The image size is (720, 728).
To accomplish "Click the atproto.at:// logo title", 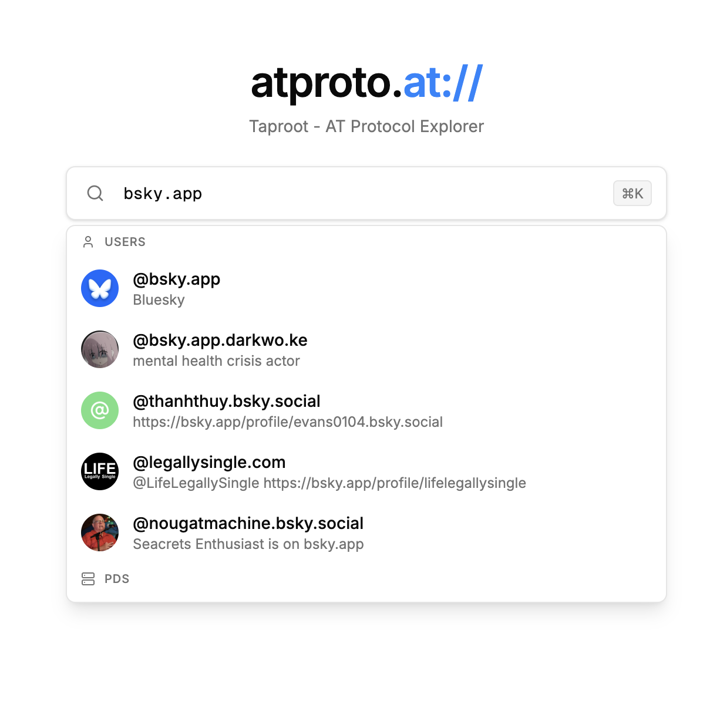I will pyautogui.click(x=366, y=83).
